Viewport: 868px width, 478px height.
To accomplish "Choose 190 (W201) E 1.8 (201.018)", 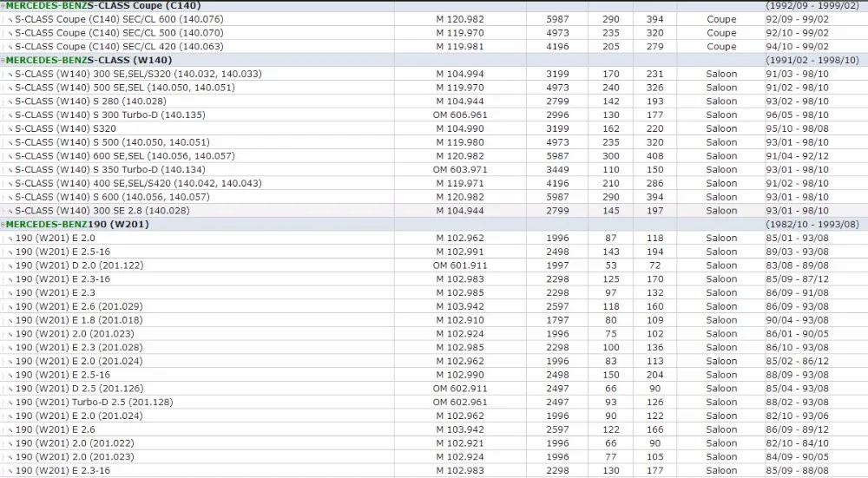I will tap(79, 320).
